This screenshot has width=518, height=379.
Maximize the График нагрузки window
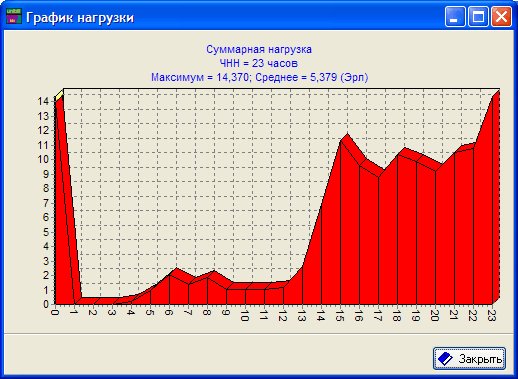point(478,16)
